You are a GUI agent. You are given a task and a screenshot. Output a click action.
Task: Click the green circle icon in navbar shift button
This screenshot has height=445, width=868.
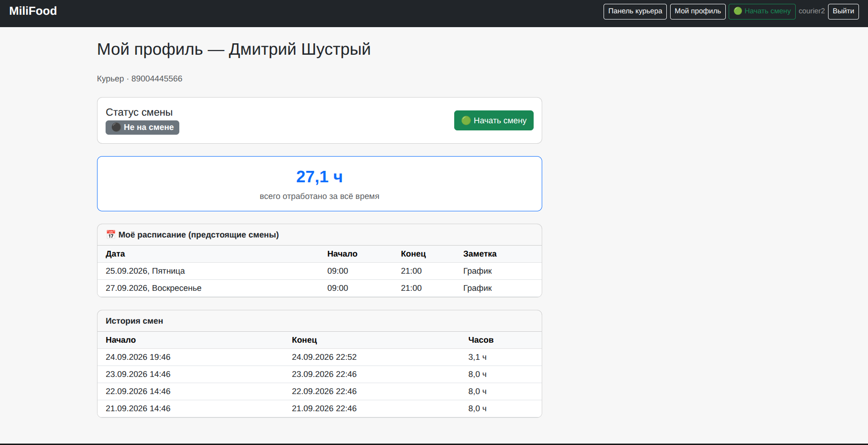click(738, 11)
